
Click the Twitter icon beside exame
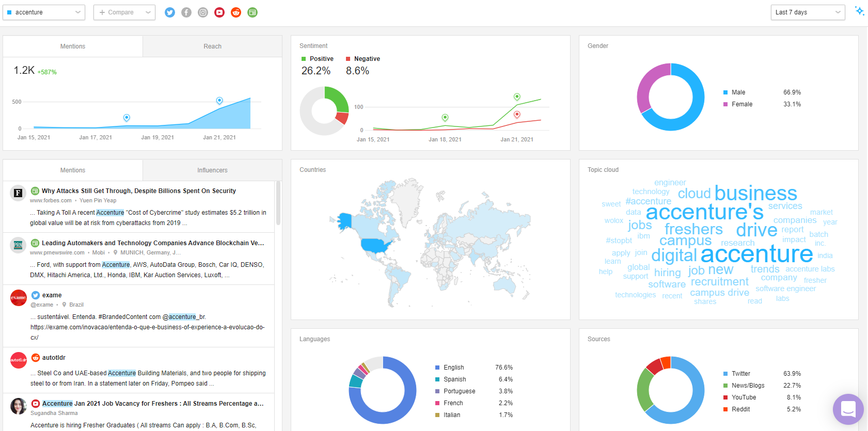[x=36, y=295]
